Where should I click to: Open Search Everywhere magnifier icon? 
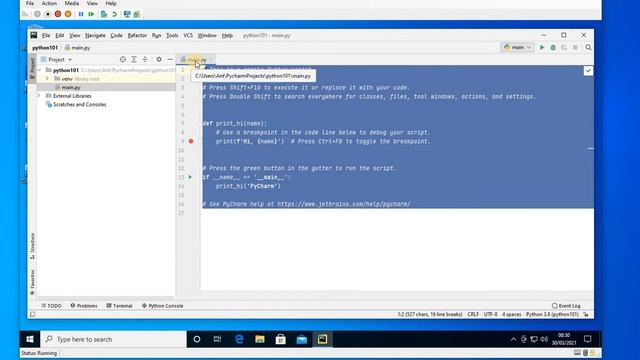coord(588,47)
